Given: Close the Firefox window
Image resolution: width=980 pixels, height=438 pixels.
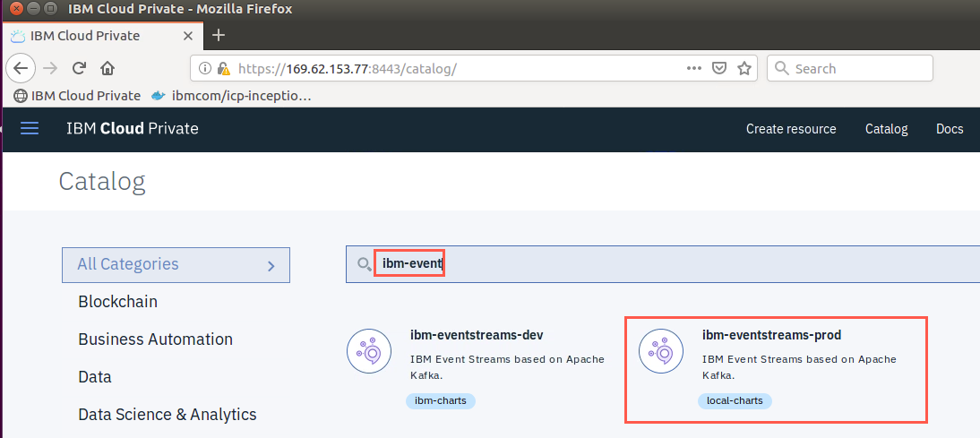Looking at the screenshot, I should (x=16, y=9).
